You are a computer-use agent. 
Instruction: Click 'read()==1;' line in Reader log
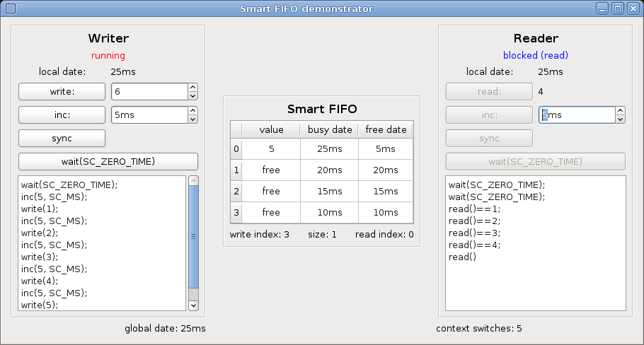point(474,209)
